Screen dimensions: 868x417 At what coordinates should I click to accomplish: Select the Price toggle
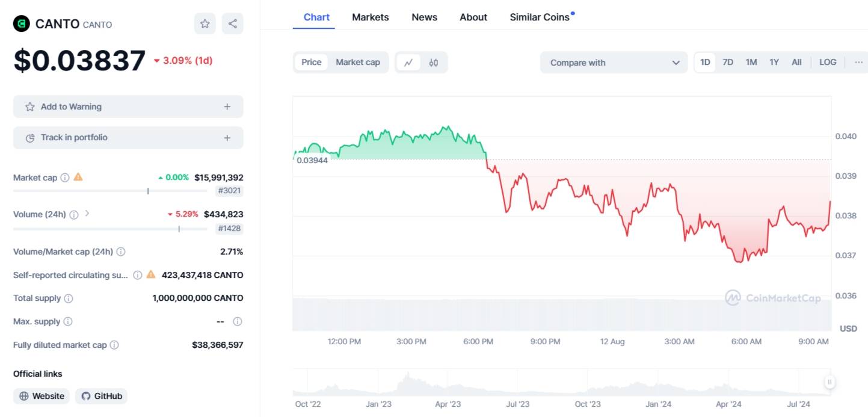pos(312,62)
